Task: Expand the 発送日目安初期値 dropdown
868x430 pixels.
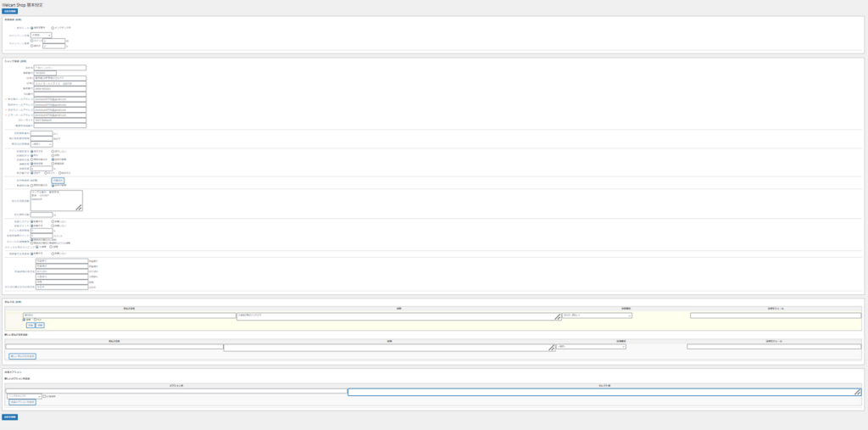Action: [x=42, y=144]
